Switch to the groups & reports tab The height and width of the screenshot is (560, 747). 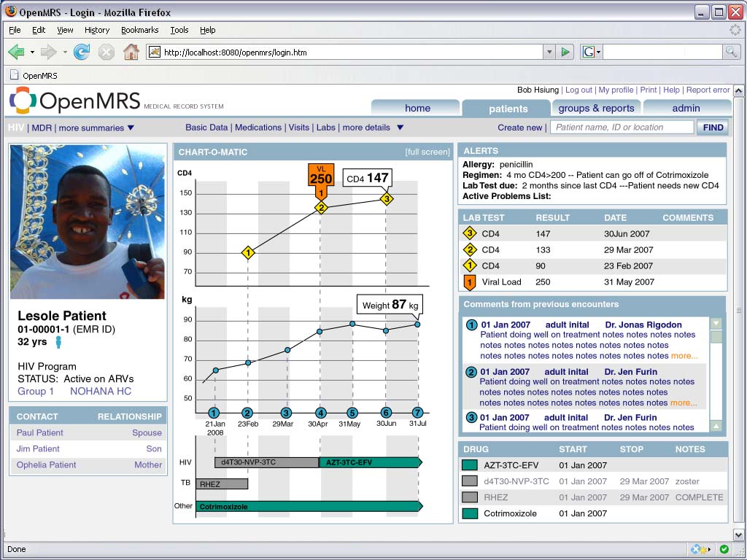(596, 108)
